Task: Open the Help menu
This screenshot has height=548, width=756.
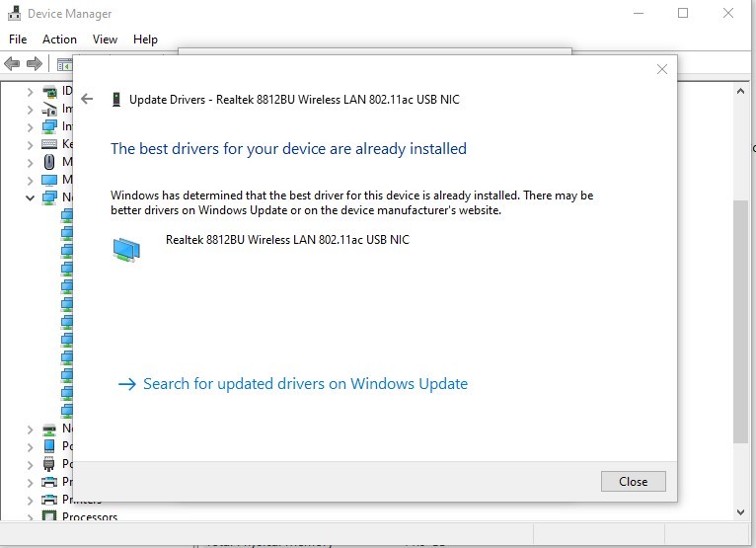Action: coord(145,39)
